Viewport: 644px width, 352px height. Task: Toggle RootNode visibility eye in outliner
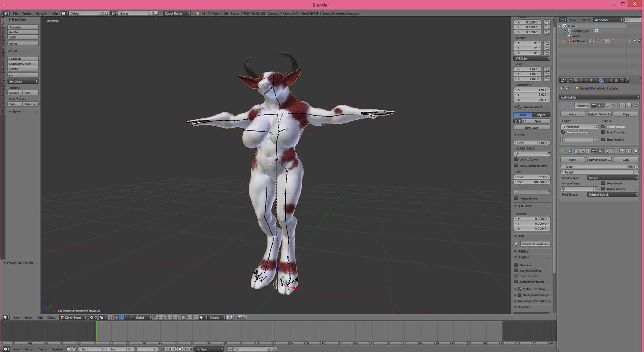(x=629, y=41)
